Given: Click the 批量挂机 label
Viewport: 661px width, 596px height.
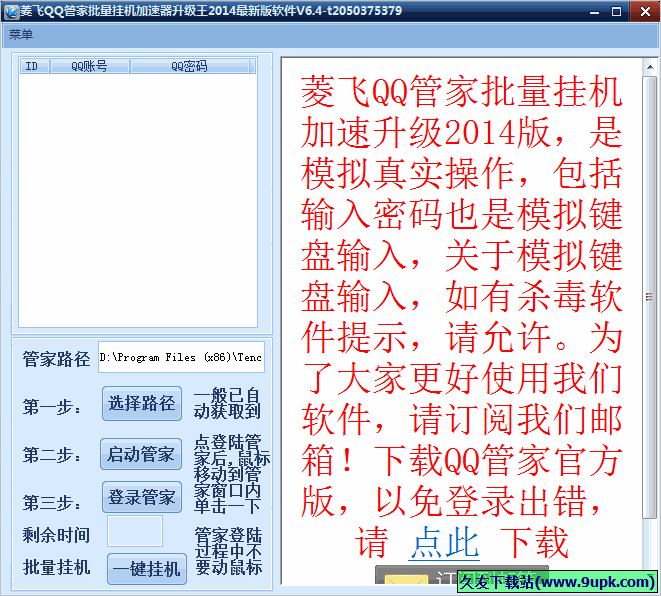Looking at the screenshot, I should tap(56, 567).
